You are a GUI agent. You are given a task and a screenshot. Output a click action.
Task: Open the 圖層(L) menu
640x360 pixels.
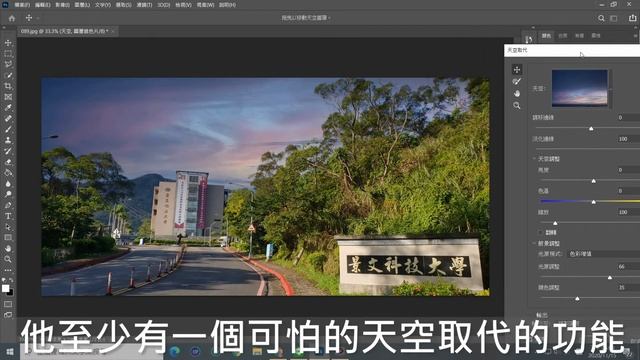[x=82, y=5]
